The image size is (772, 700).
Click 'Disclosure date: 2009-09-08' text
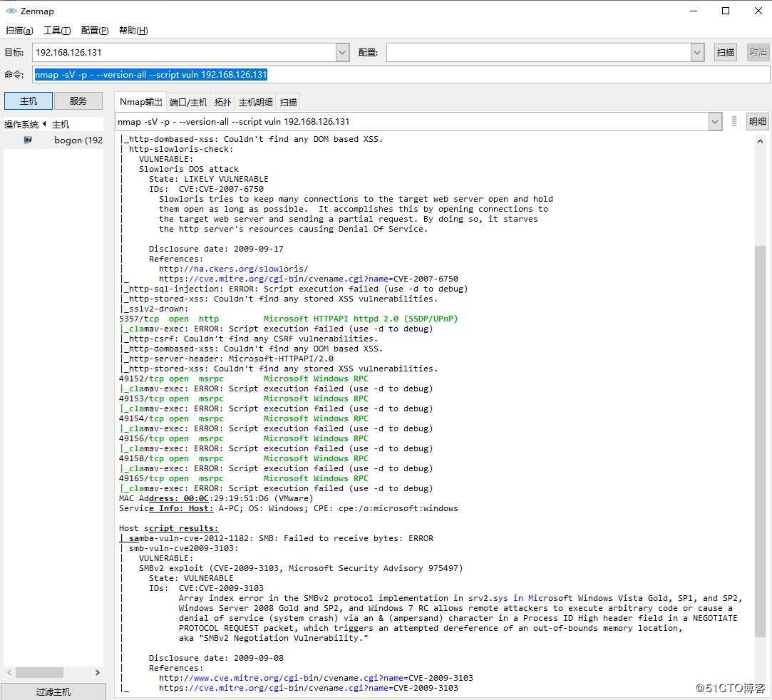pos(216,658)
